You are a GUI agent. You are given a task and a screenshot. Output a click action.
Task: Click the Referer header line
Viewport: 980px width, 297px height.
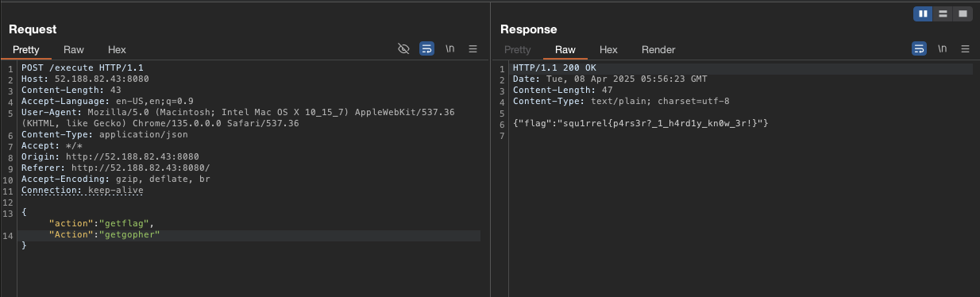115,168
